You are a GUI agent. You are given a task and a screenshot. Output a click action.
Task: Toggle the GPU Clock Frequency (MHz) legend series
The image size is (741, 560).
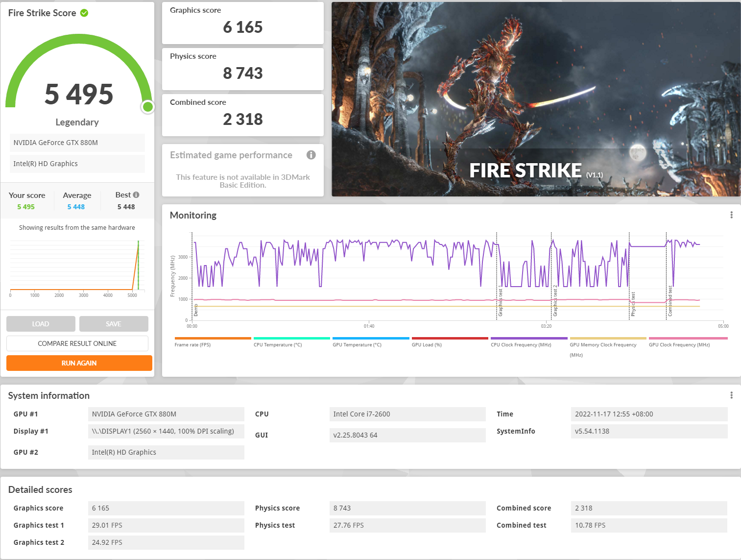pos(688,342)
